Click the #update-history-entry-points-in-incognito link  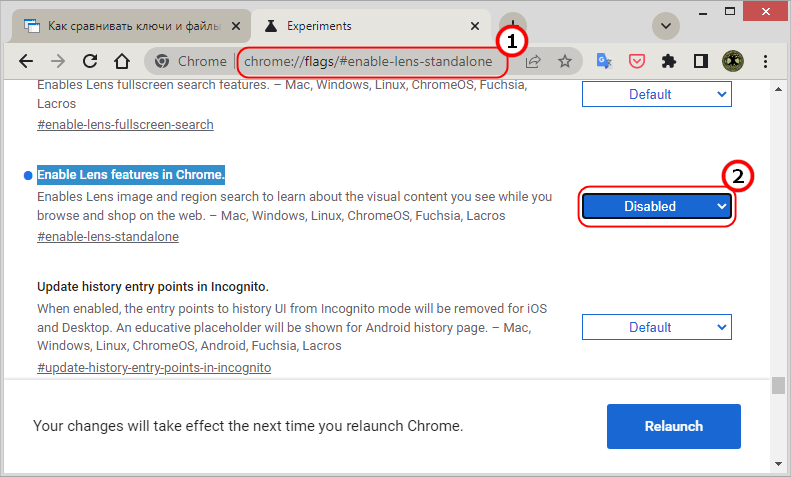click(154, 368)
